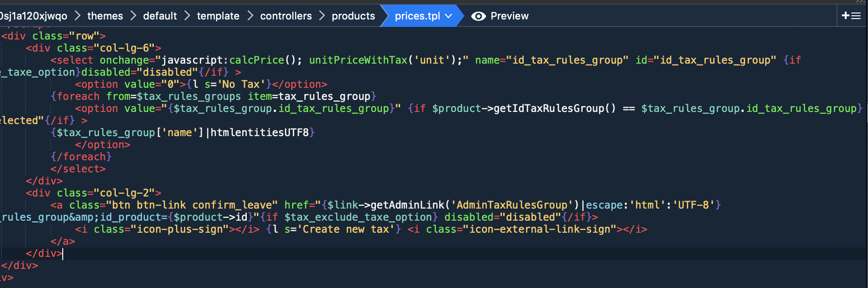Select the prices.tpl file tab
868x288 pixels.
tap(417, 16)
